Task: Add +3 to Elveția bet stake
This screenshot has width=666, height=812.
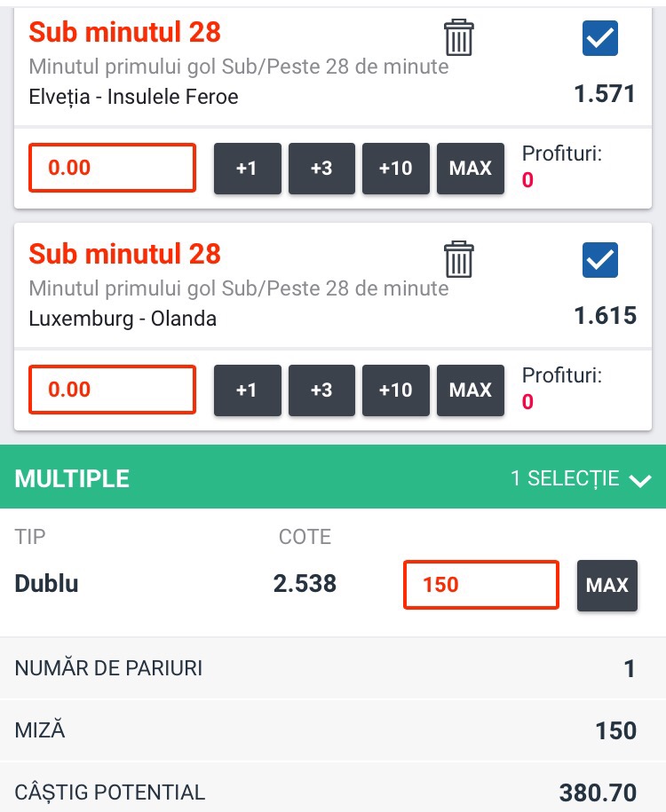Action: tap(321, 169)
